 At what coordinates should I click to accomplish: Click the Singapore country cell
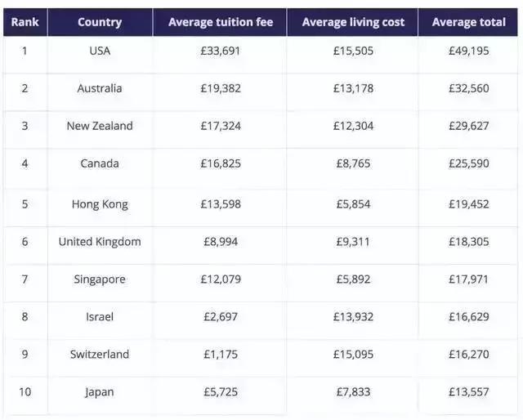pyautogui.click(x=100, y=279)
